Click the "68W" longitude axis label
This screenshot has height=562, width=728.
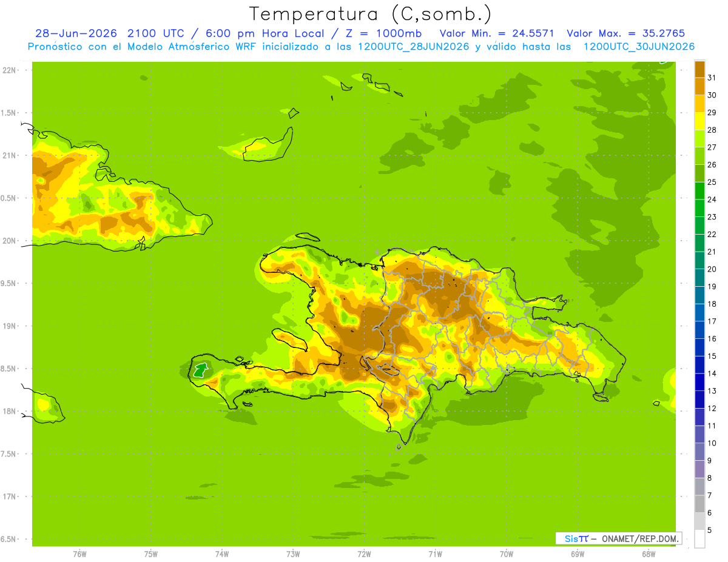[x=649, y=554]
